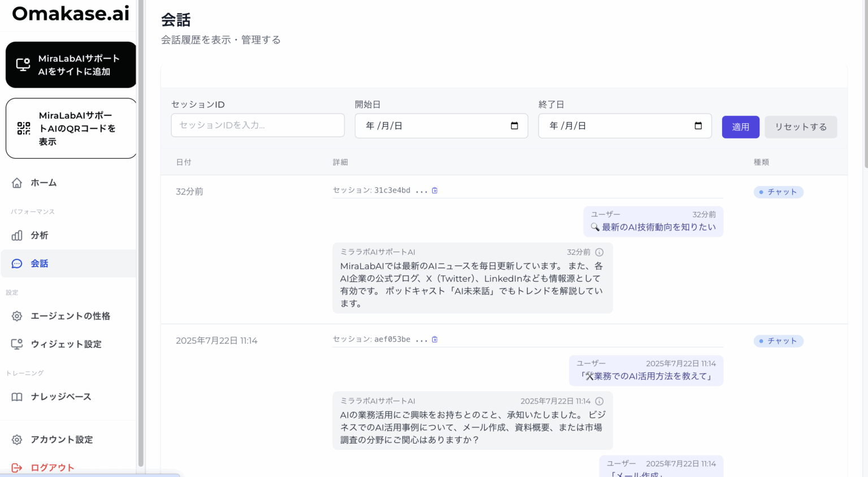Open 分析 analytics page
Viewport: 868px width, 477px height.
(x=40, y=236)
